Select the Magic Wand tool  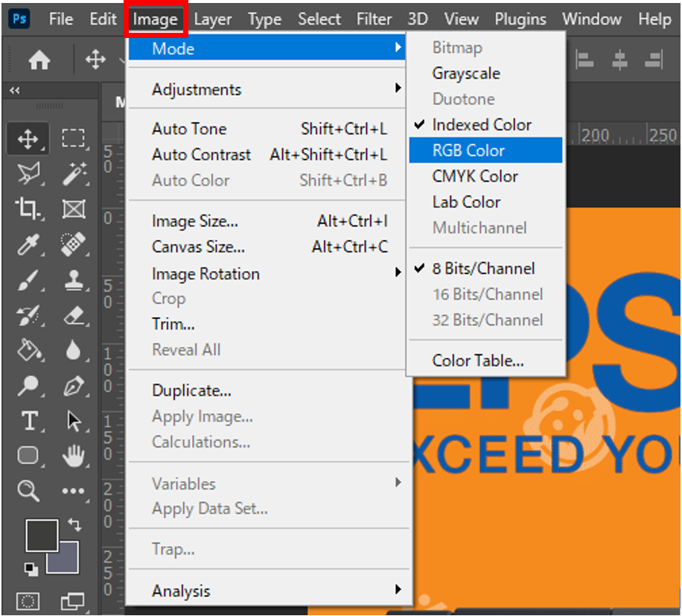tap(73, 174)
